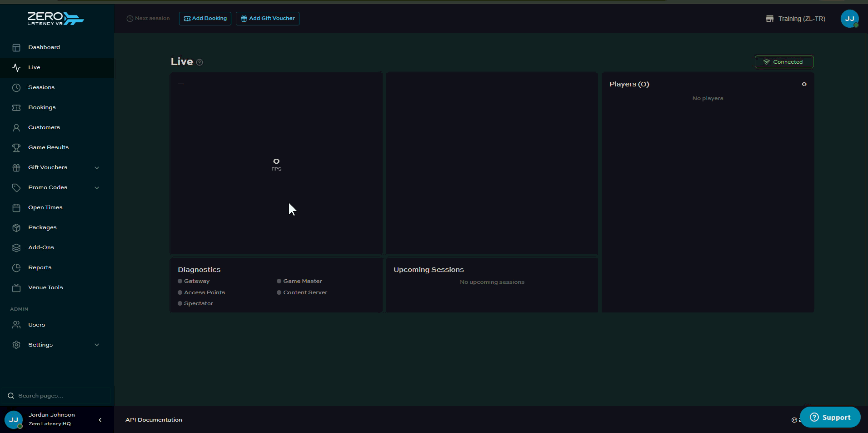View Game Results
Image resolution: width=868 pixels, height=433 pixels.
point(49,147)
